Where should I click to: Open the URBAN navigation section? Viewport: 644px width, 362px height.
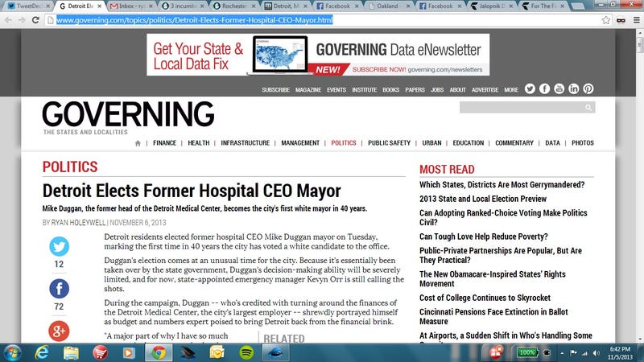431,143
